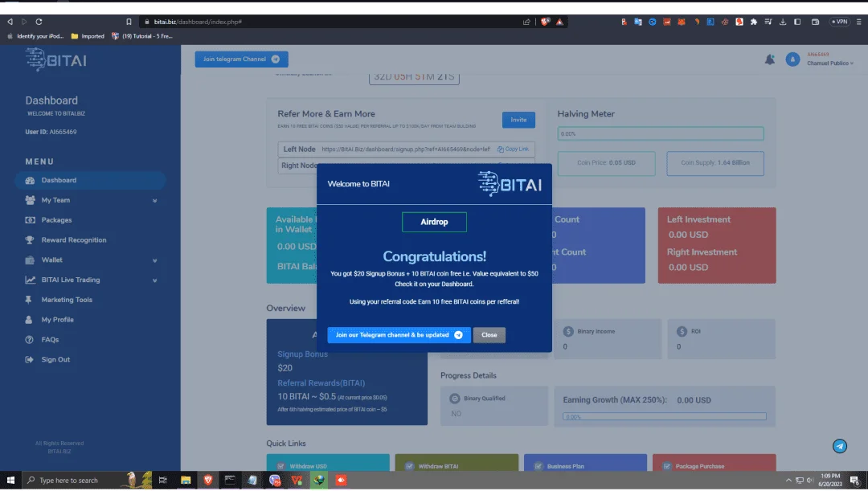Click the Withdraw USD quick link
Image resolution: width=868 pixels, height=491 pixels.
(x=328, y=463)
